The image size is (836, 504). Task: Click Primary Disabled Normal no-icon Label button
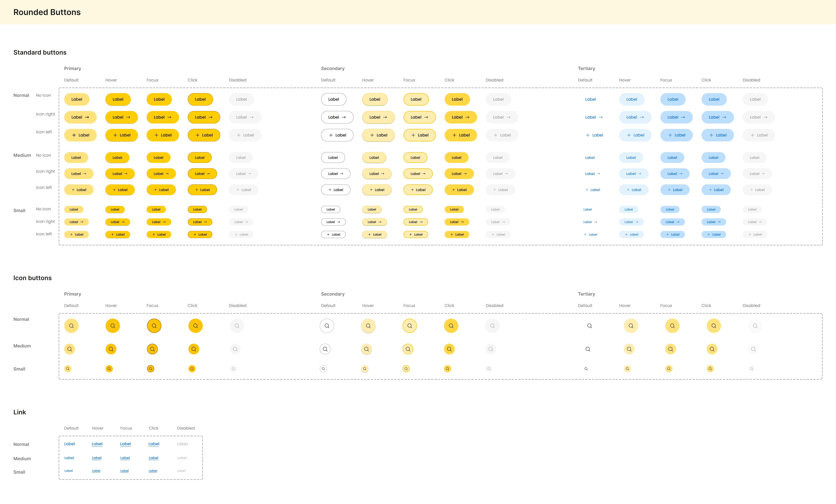[241, 99]
